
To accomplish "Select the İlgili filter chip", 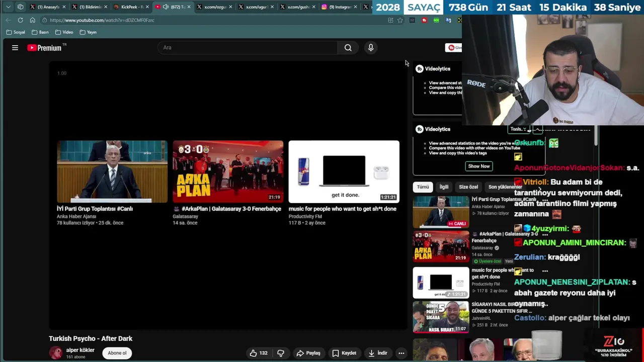I will coord(444,187).
